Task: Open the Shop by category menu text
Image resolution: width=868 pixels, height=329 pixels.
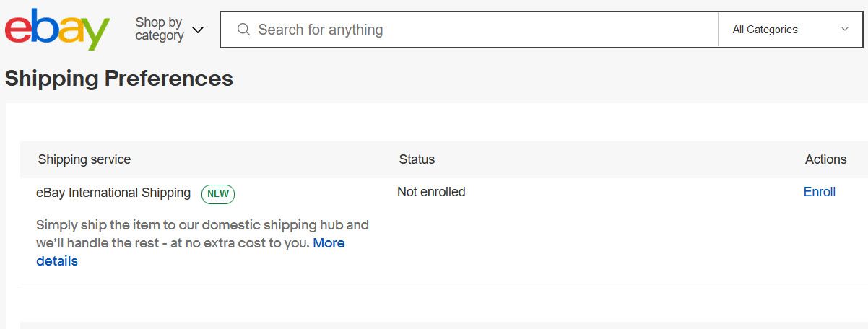Action: 160,29
